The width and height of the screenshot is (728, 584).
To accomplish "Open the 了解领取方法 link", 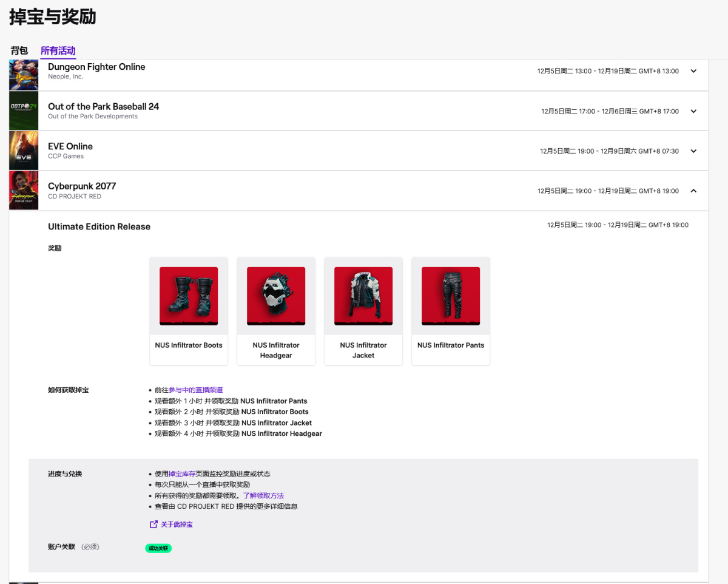I will [263, 495].
